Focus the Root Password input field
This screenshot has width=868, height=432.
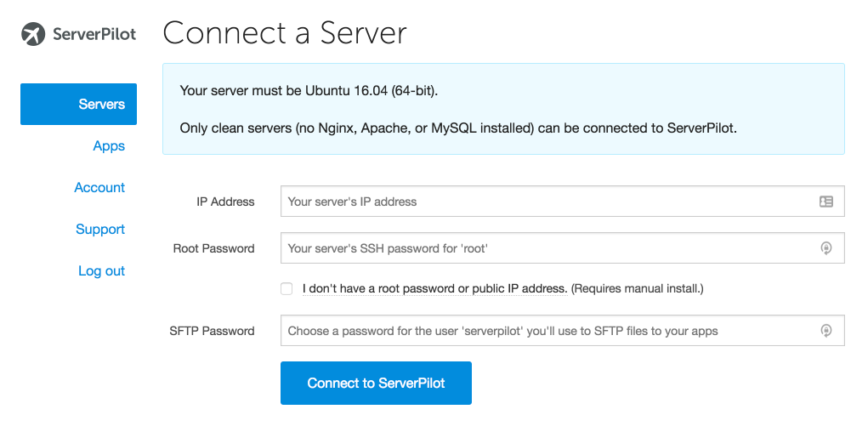pyautogui.click(x=563, y=248)
